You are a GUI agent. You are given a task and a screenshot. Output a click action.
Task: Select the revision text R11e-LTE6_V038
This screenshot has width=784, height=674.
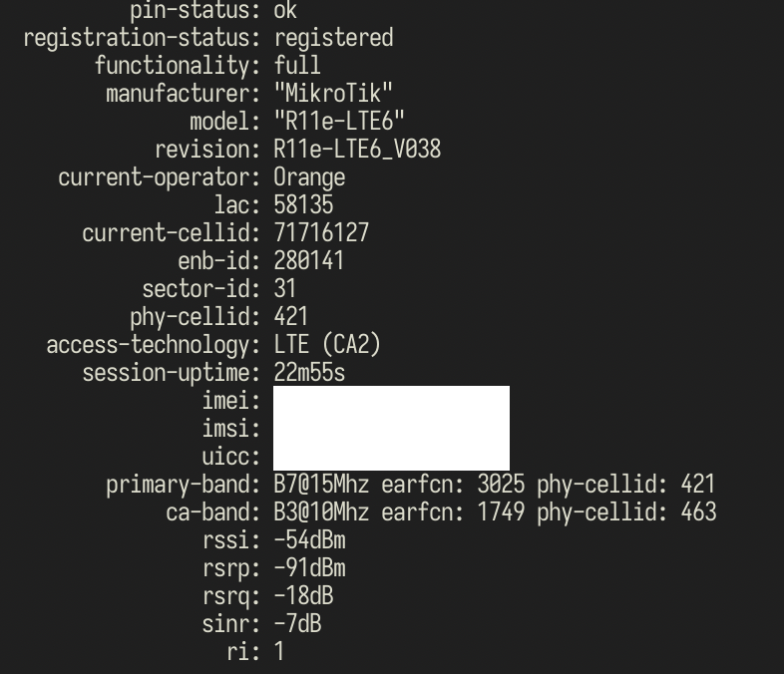click(357, 150)
